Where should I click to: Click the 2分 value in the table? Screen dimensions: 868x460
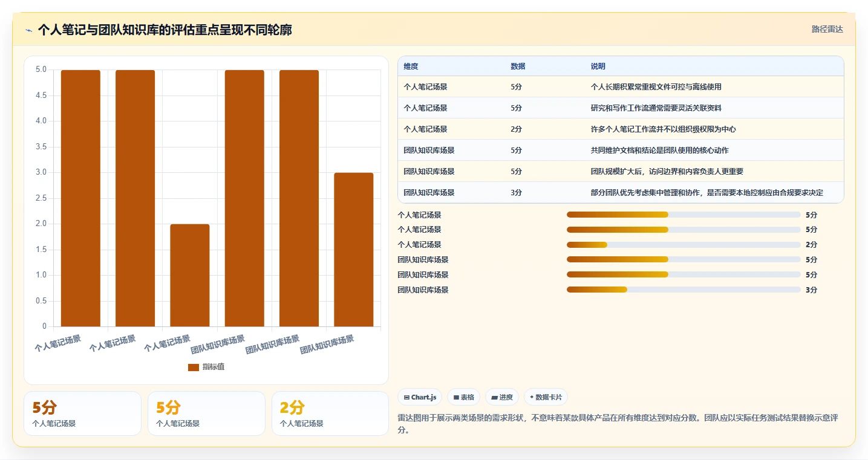tap(516, 129)
